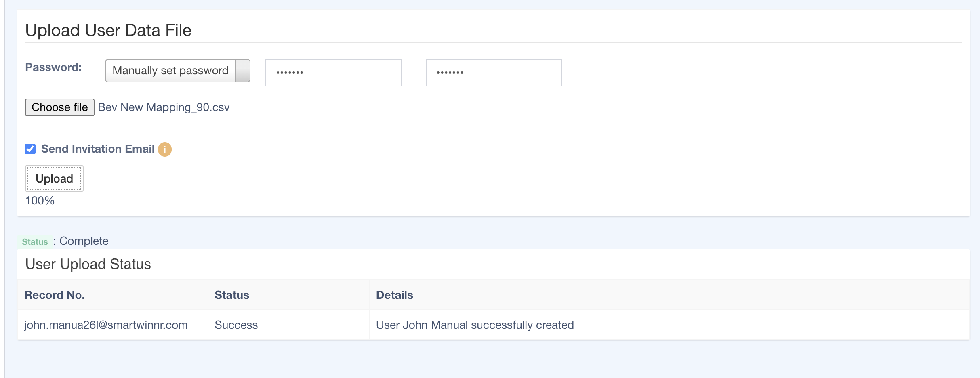
Task: Click the User John Manual successfully created cell
Action: pyautogui.click(x=475, y=325)
